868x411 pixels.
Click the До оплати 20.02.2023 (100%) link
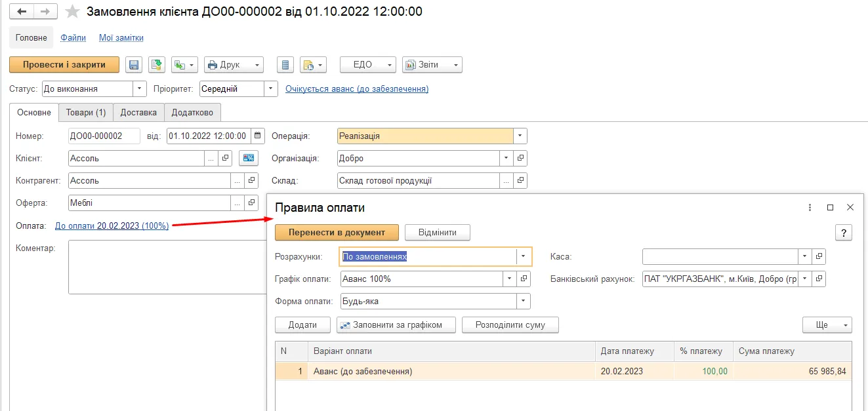[112, 225]
